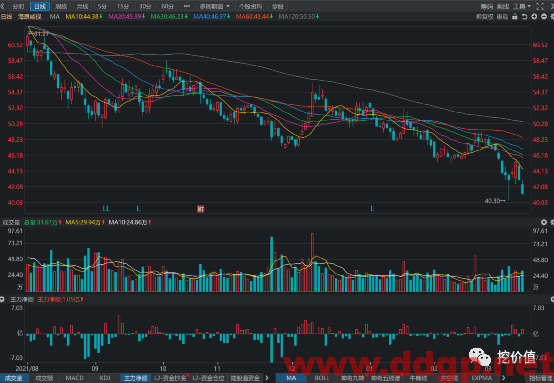The height and width of the screenshot is (383, 554).
Task: Switch to the 30分 minute period
Action: click(145, 6)
